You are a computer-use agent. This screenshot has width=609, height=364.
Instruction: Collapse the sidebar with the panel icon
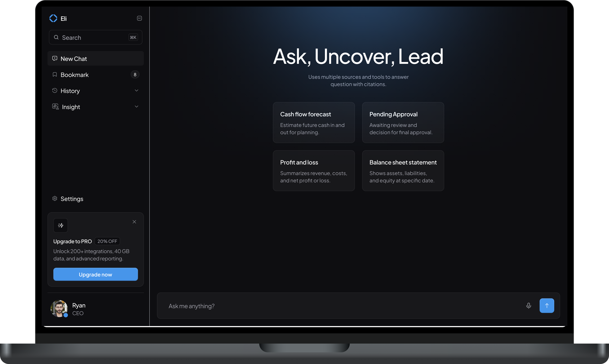139,18
